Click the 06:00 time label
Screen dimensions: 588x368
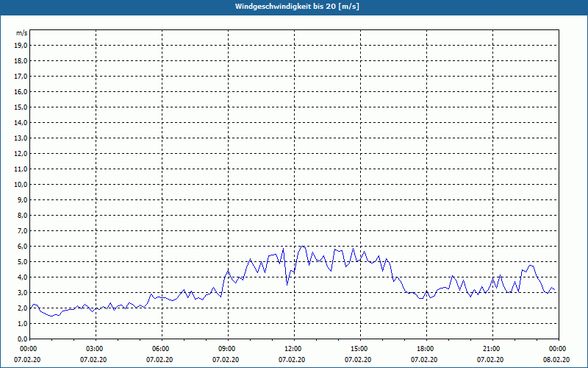tap(162, 349)
